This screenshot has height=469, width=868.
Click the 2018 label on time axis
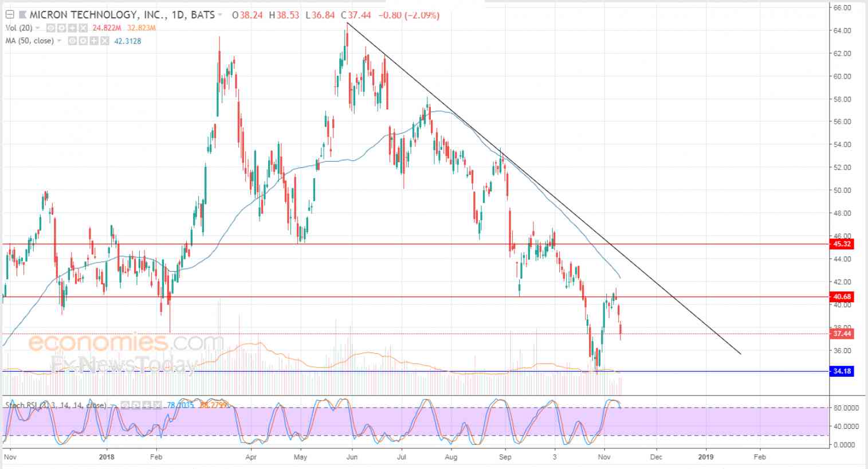click(107, 457)
